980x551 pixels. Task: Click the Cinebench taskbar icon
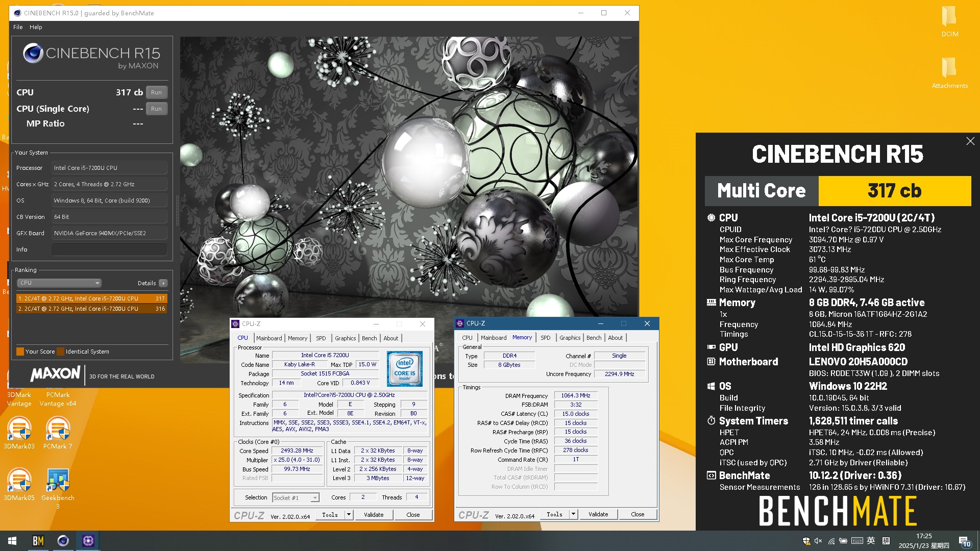tap(63, 541)
